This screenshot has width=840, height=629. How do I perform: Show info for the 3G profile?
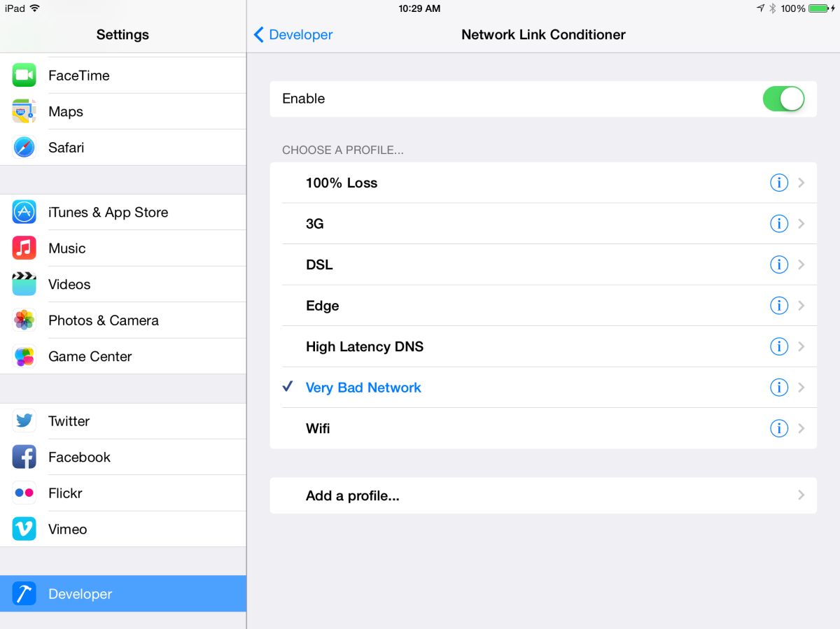tap(778, 224)
